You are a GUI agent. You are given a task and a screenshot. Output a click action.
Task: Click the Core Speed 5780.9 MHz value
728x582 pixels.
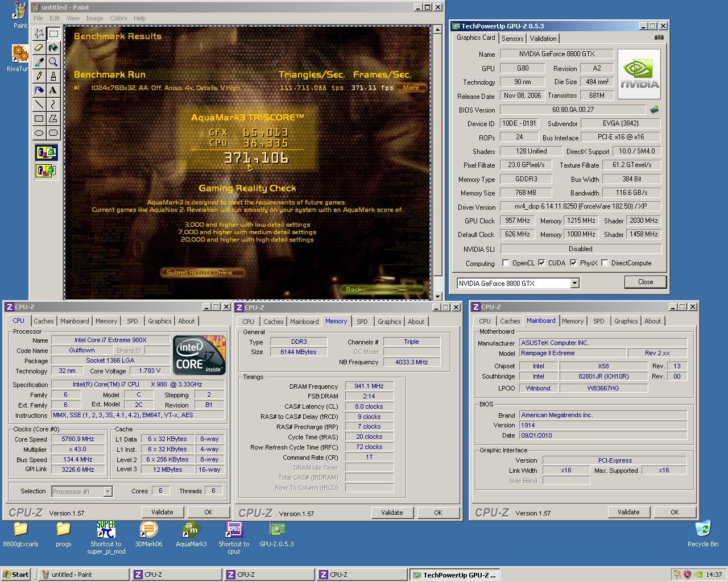coord(78,439)
